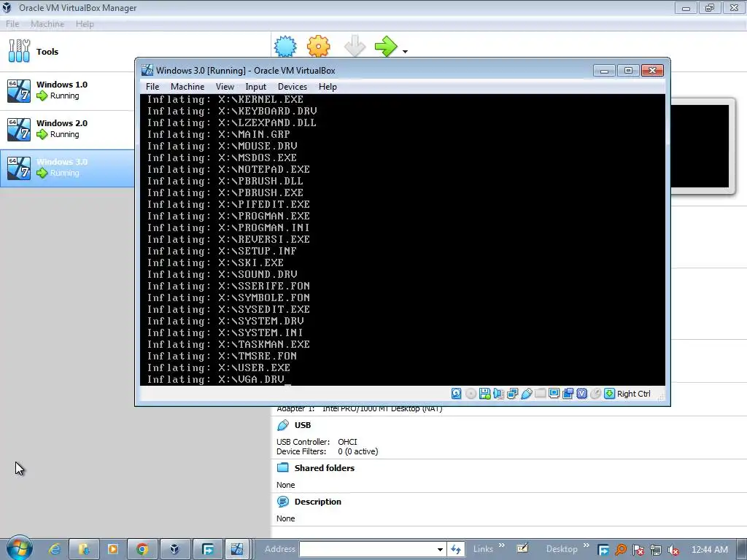Open the media player taskbar button
Image resolution: width=747 pixels, height=560 pixels.
pyautogui.click(x=113, y=549)
